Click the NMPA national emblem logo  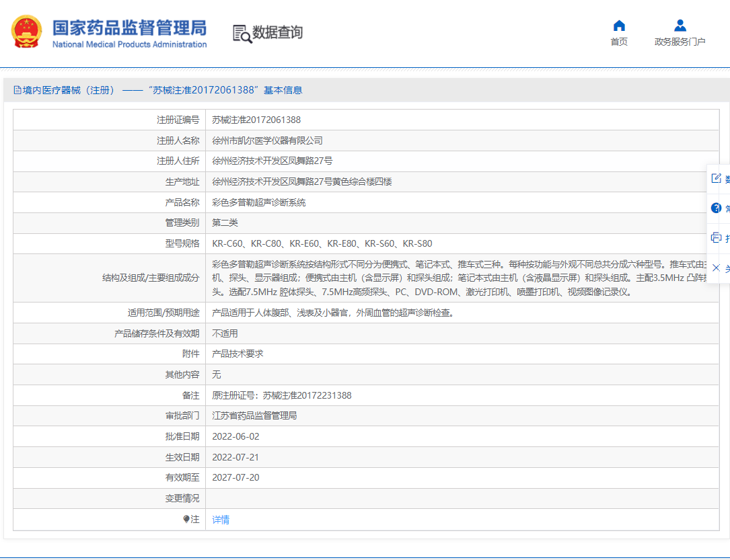(x=26, y=31)
